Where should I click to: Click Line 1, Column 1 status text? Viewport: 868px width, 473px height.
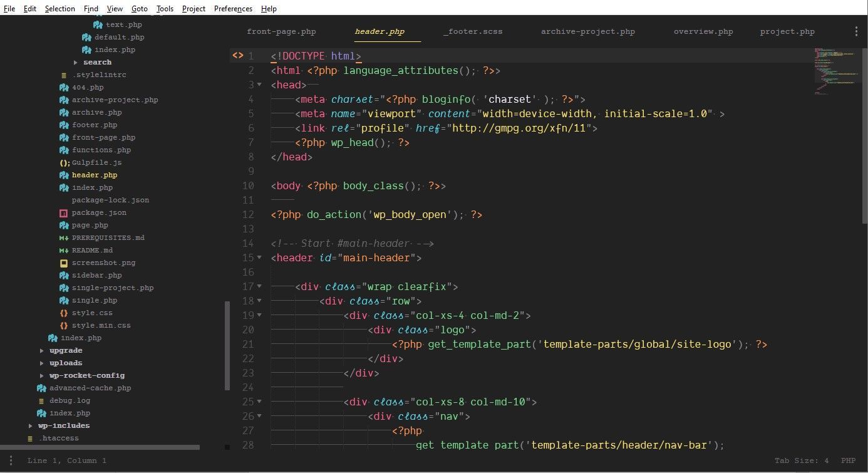[67, 460]
